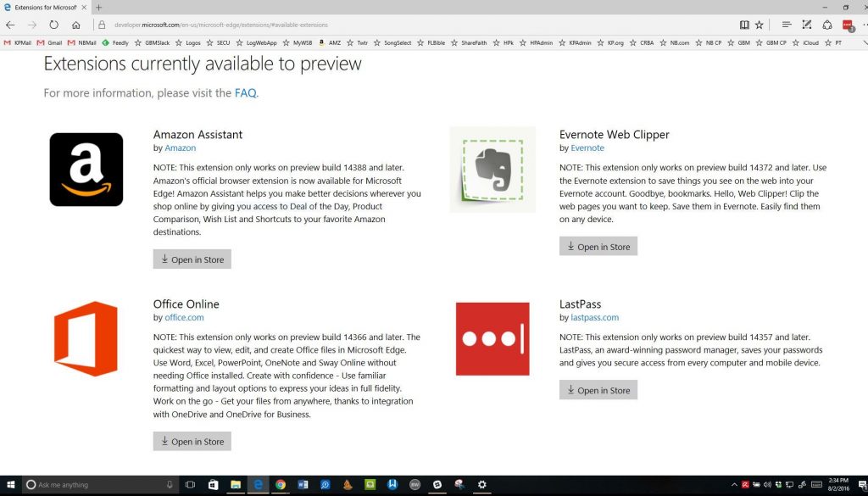The width and height of the screenshot is (868, 496).
Task: Click the lastpass.com publisher link
Action: (594, 317)
